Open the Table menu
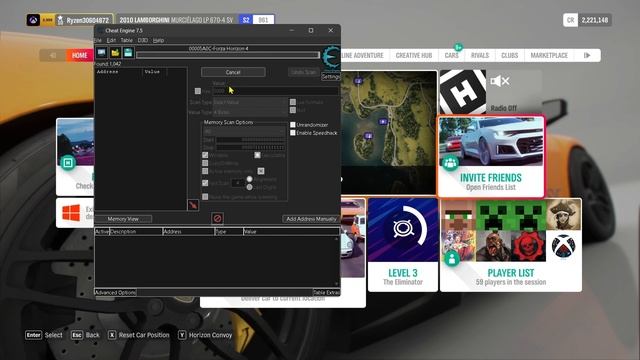The width and height of the screenshot is (640, 360). point(127,40)
